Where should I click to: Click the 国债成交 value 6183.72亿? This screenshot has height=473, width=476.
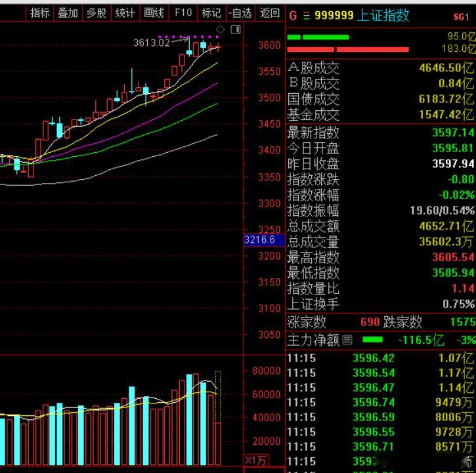pyautogui.click(x=446, y=99)
